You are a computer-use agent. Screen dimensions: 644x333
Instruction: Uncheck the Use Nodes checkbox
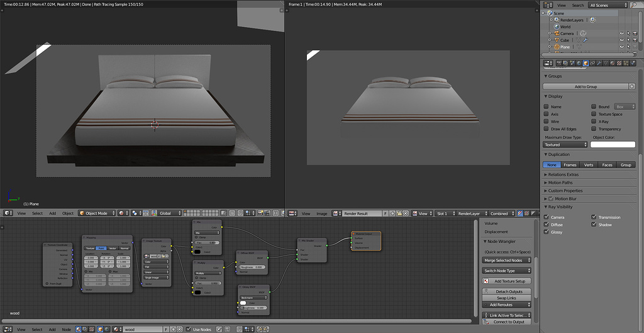(x=188, y=329)
